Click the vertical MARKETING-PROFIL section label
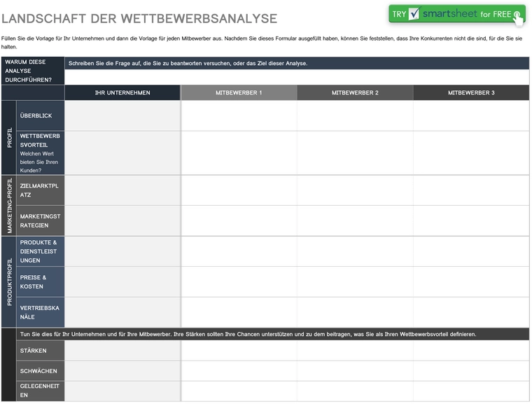 9,205
